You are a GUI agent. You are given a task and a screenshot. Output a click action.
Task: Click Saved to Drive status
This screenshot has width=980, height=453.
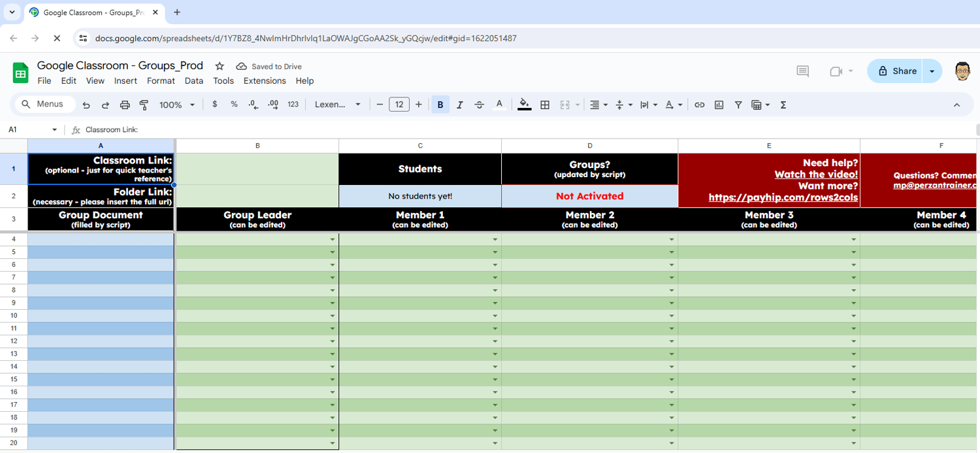[269, 67]
